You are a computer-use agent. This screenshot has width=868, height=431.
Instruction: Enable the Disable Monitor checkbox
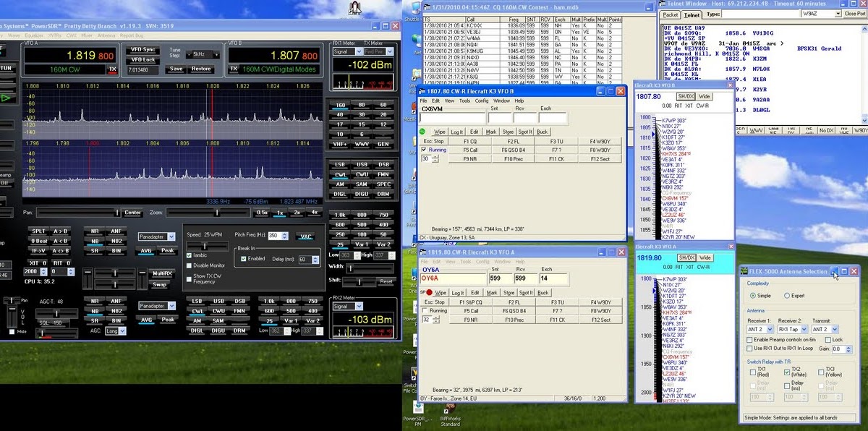coord(190,265)
